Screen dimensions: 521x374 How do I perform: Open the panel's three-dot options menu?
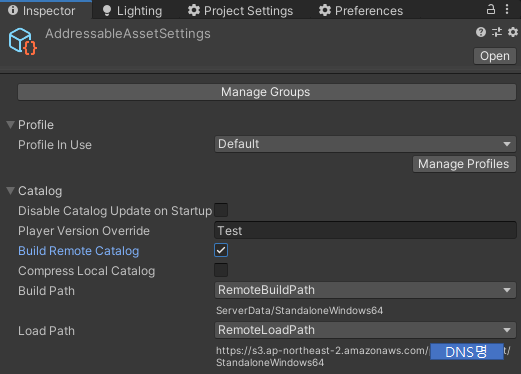(507, 9)
